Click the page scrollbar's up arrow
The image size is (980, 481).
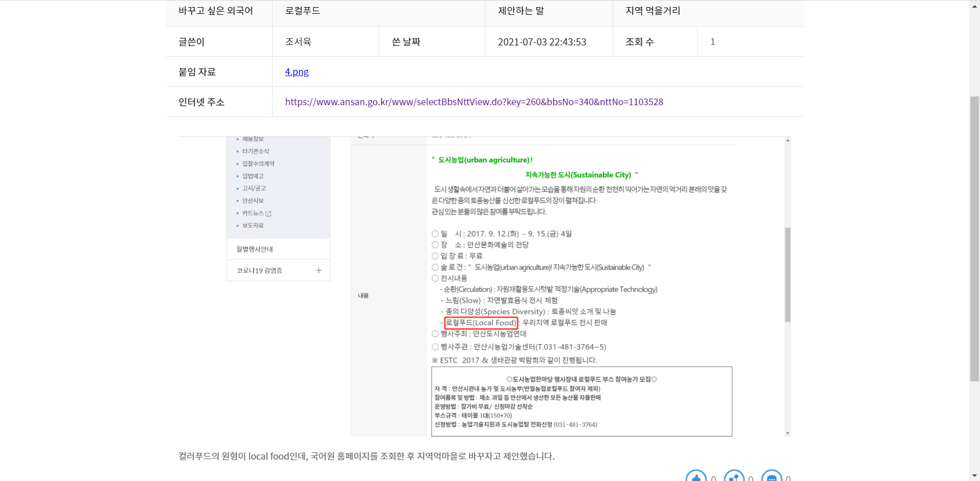click(x=974, y=4)
